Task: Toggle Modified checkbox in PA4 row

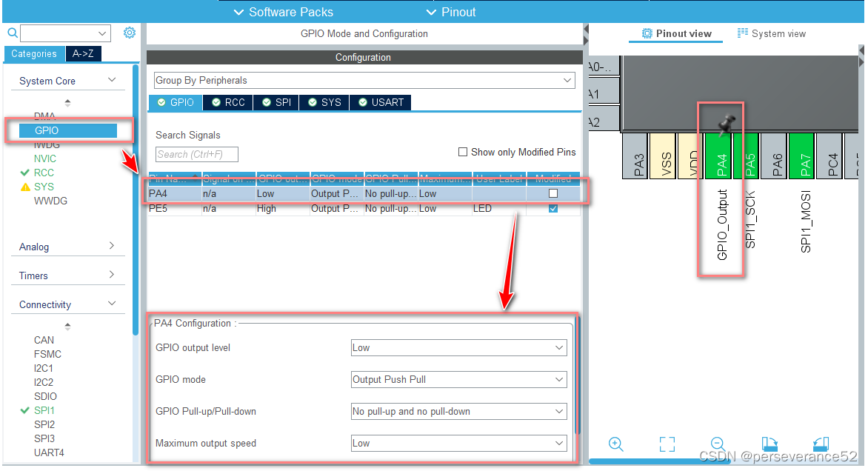Action: tap(553, 194)
